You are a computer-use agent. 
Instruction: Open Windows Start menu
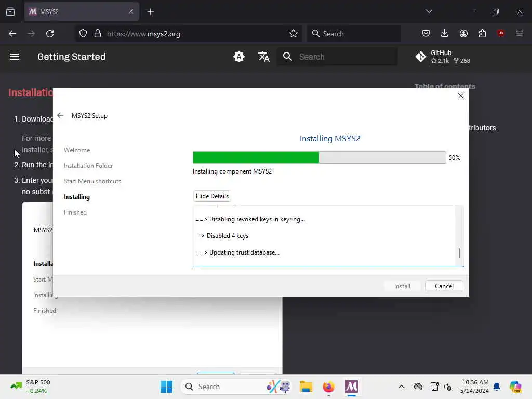166,387
